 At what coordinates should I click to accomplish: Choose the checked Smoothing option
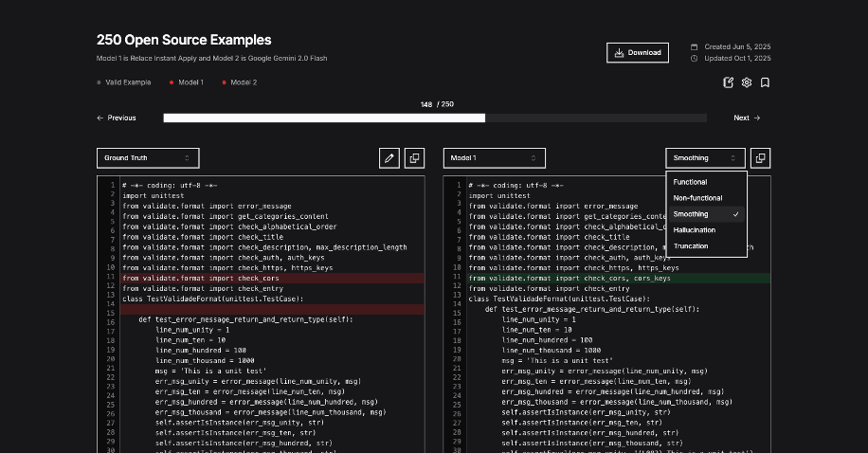pos(707,214)
